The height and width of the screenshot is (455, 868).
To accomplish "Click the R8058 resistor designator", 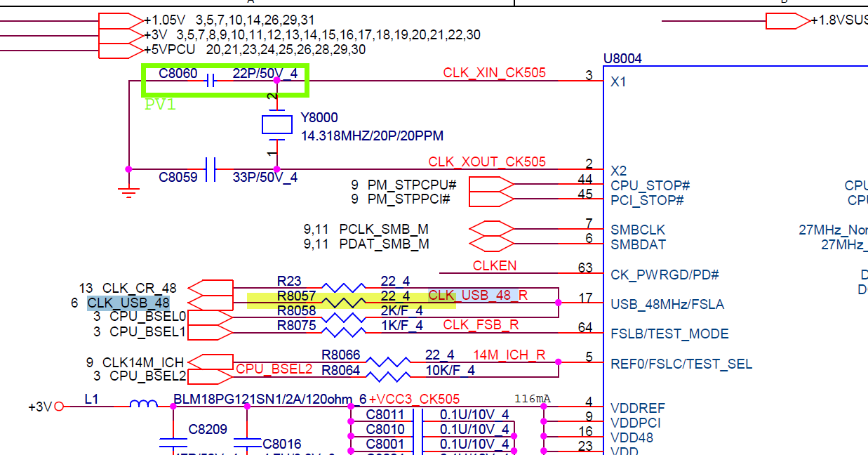I will point(296,310).
